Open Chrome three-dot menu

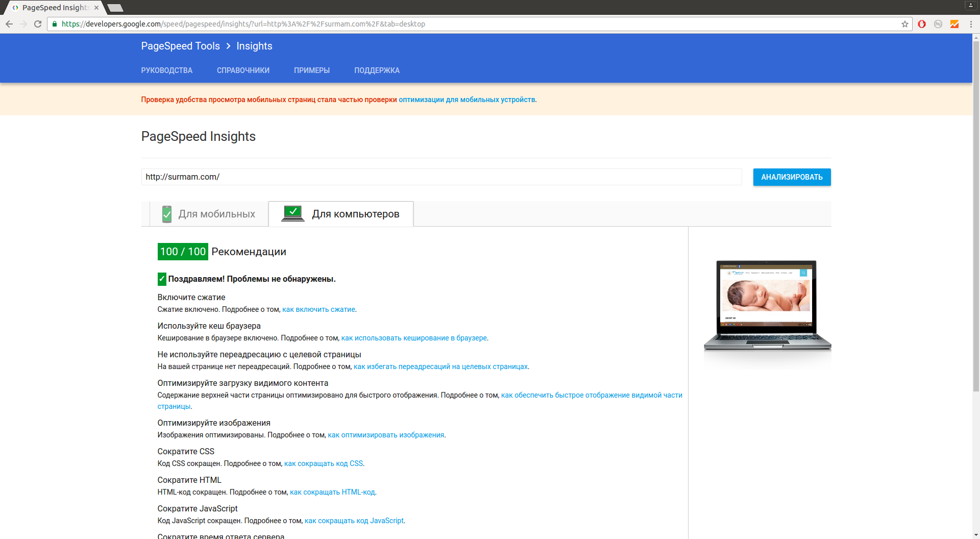[971, 24]
